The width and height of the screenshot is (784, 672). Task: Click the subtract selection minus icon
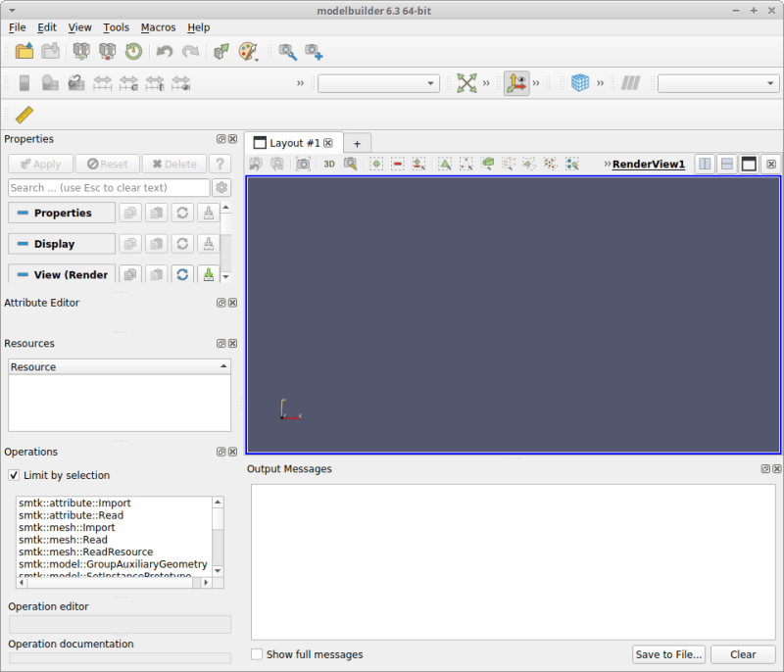(x=398, y=164)
